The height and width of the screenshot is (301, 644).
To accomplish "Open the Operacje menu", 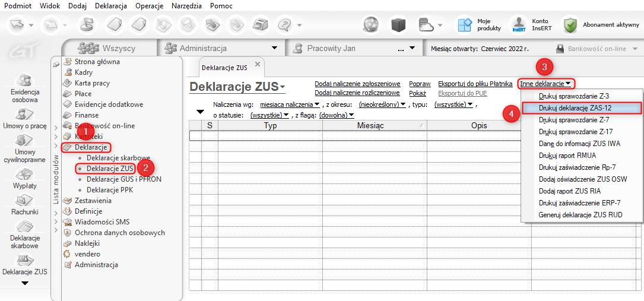I will [149, 6].
